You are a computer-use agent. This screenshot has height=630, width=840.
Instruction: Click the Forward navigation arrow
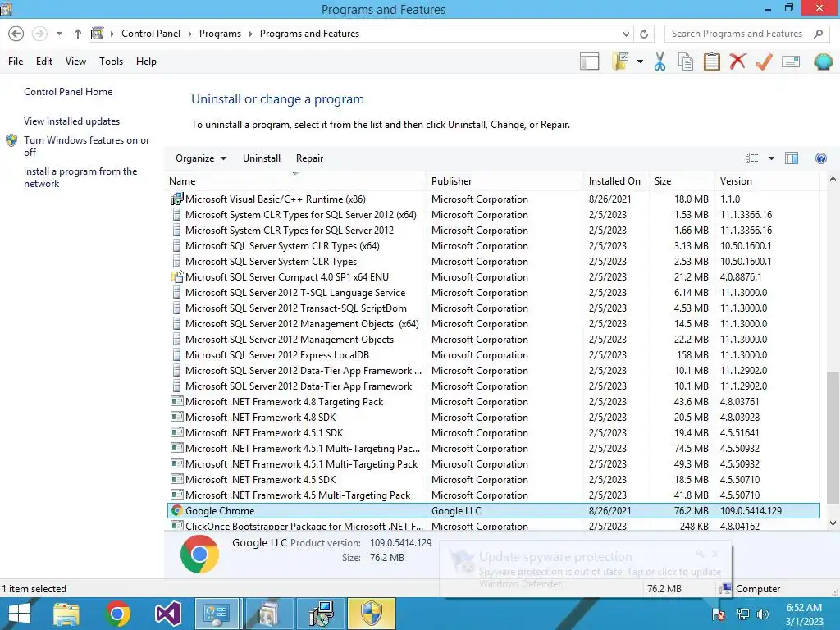39,34
